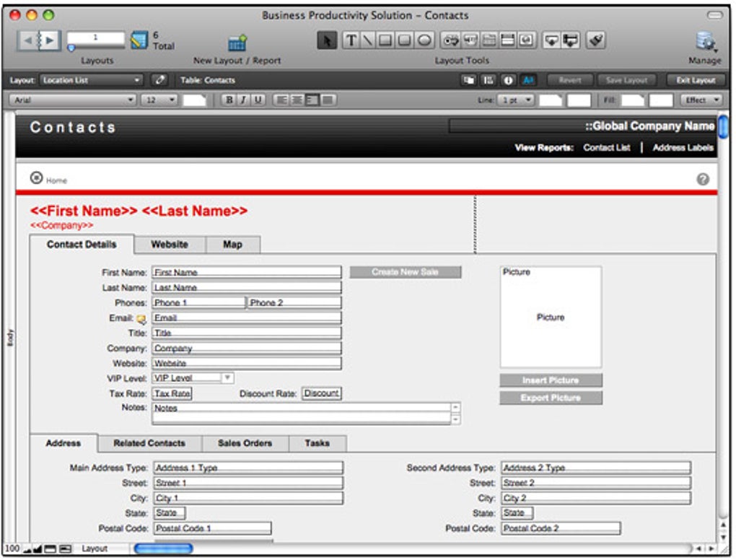This screenshot has width=736, height=560.
Task: Set text alignment to justified
Action: [328, 100]
